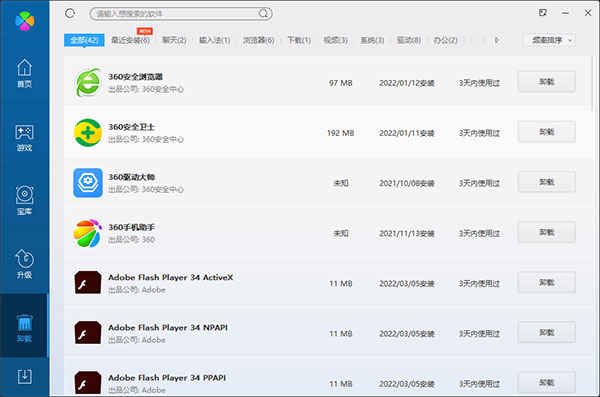Switch to the 输入法(1) tab
Image resolution: width=600 pixels, height=397 pixels.
point(215,40)
